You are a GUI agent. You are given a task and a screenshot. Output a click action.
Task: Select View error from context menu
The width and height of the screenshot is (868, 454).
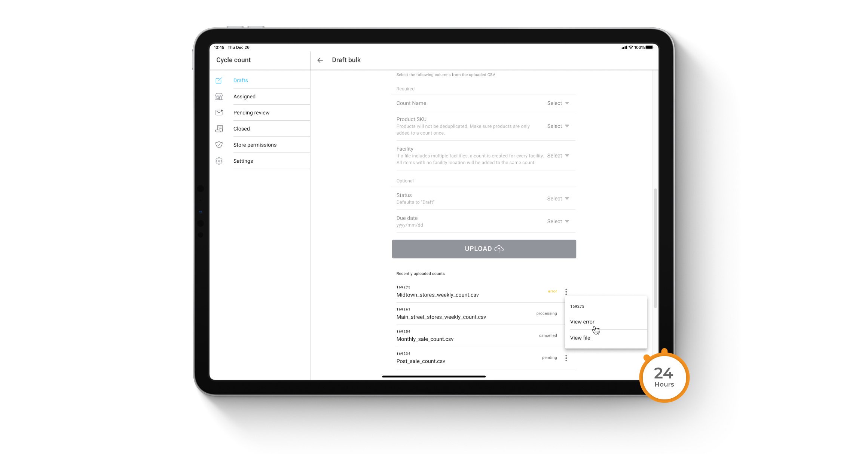[582, 321]
